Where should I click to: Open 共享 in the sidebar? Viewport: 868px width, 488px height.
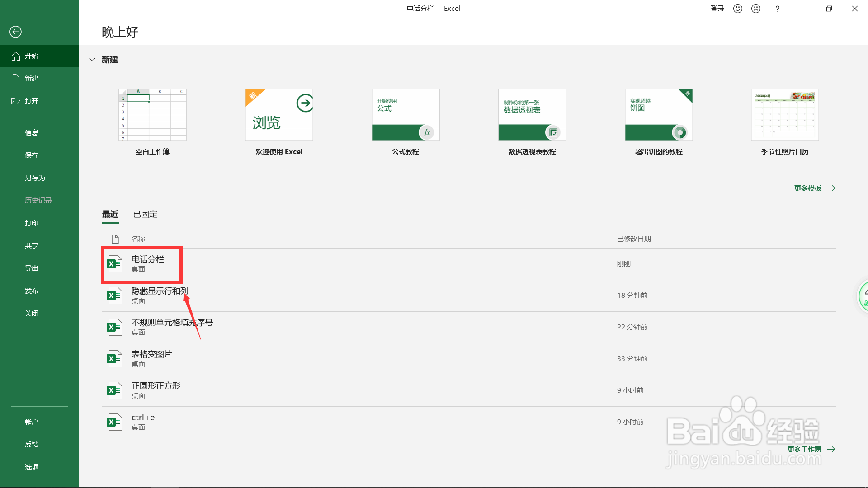[39, 246]
